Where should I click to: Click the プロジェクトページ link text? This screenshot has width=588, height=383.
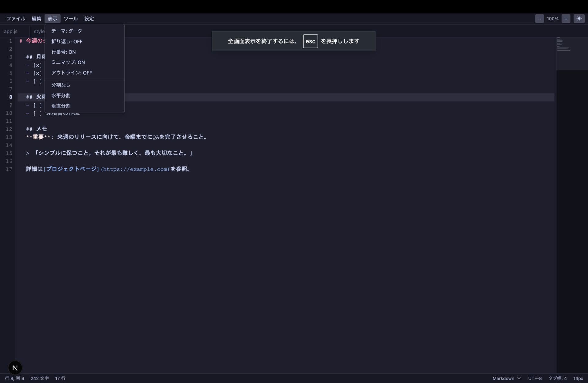(71, 169)
